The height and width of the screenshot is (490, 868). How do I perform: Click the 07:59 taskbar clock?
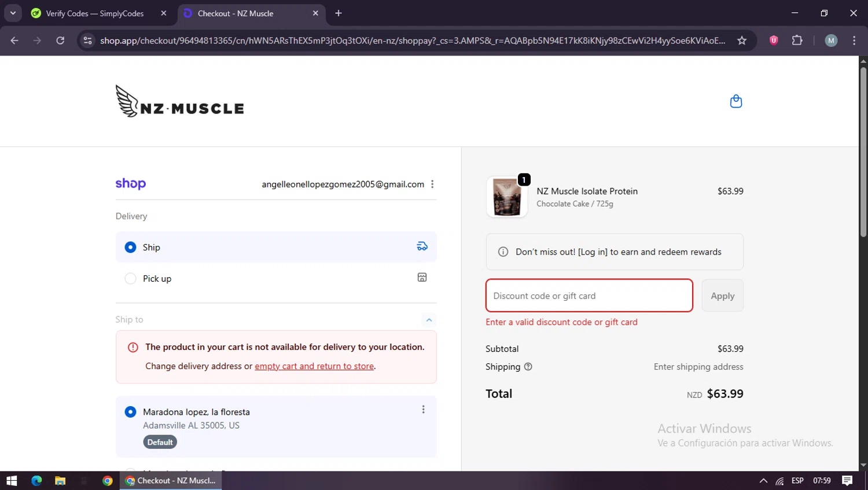pyautogui.click(x=822, y=481)
